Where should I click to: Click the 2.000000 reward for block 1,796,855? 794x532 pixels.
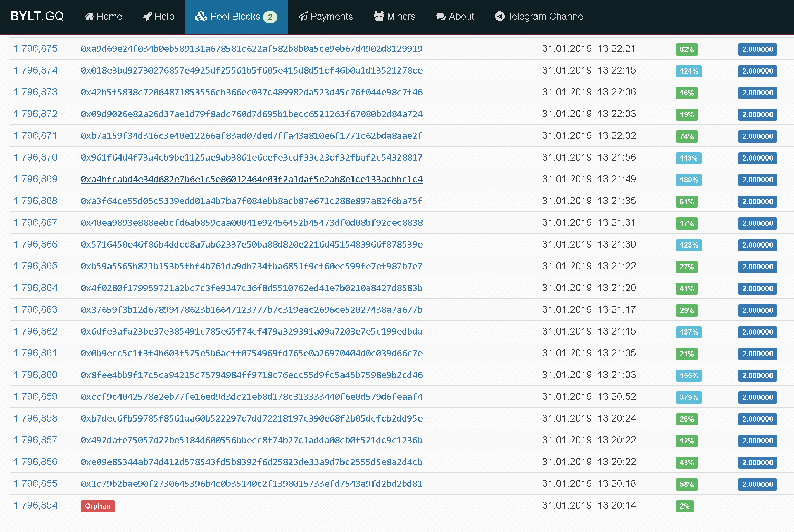click(x=757, y=484)
